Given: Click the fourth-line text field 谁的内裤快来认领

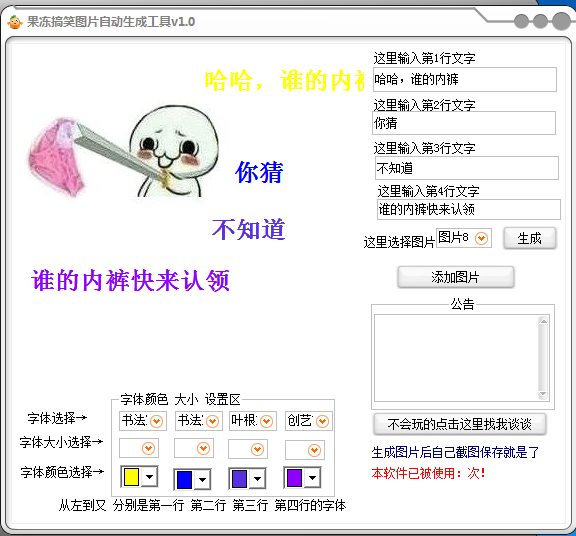Looking at the screenshot, I should (x=469, y=209).
